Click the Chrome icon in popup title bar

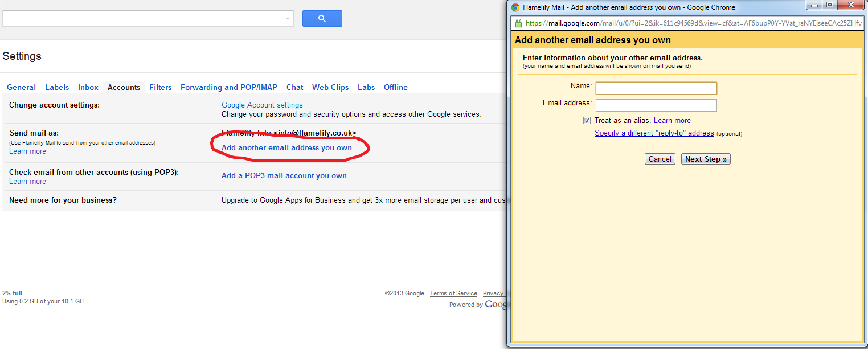click(515, 7)
